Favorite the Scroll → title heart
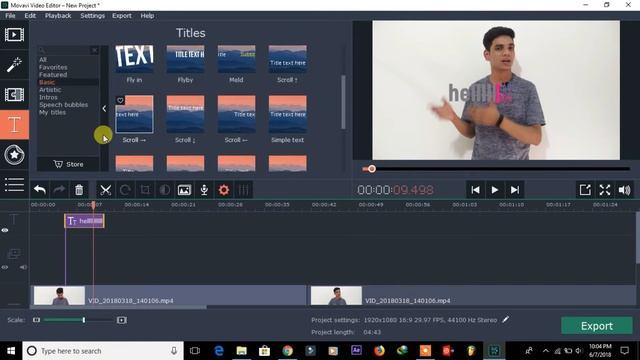The image size is (640, 360). click(120, 100)
